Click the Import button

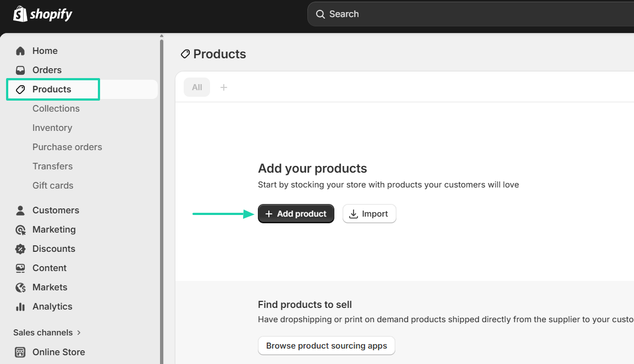(x=369, y=214)
